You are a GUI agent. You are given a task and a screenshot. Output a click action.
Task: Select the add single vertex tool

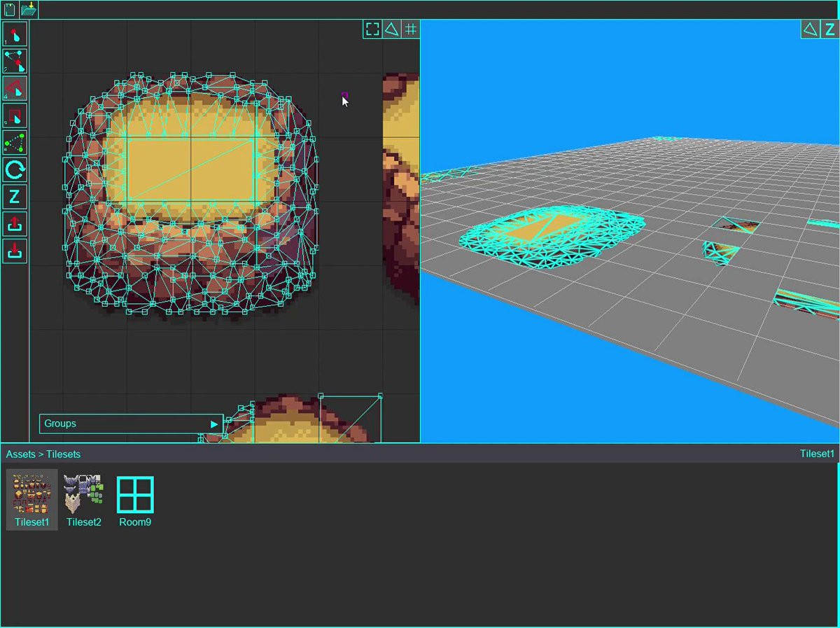[15, 34]
